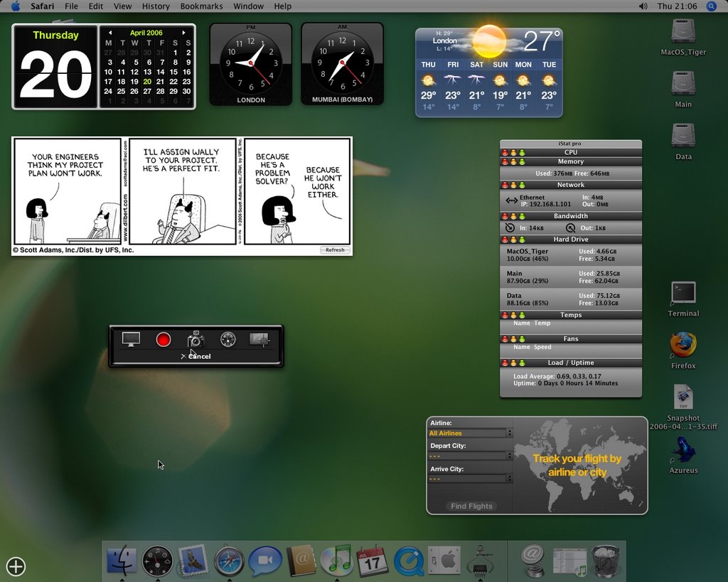This screenshot has width=728, height=582.
Task: Click red button in iStat Fans header
Action: [x=505, y=339]
